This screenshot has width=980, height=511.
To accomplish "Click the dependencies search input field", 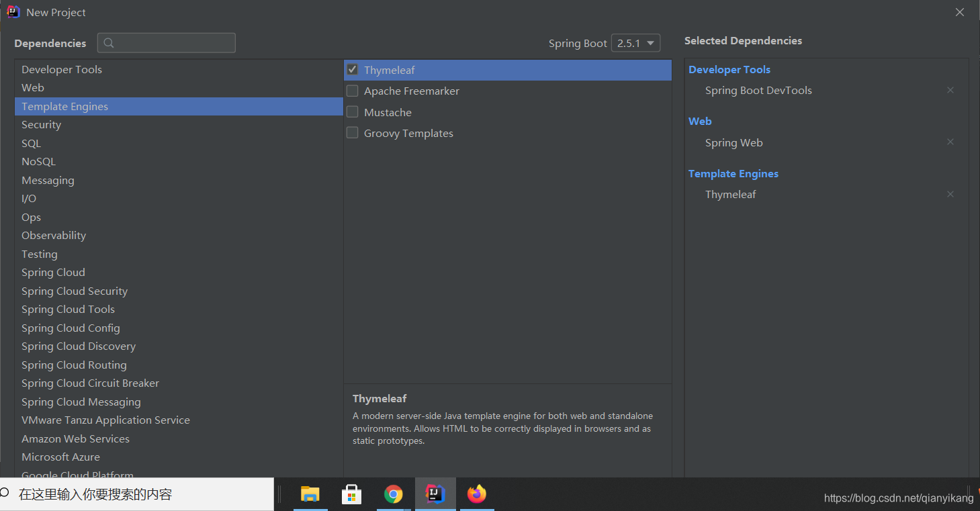I will 167,43.
